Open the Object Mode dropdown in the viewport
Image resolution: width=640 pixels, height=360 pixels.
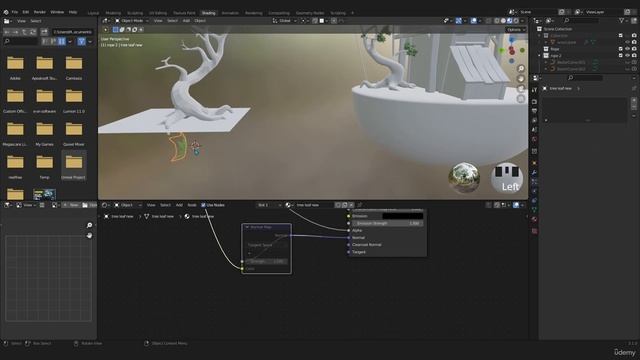[131, 20]
